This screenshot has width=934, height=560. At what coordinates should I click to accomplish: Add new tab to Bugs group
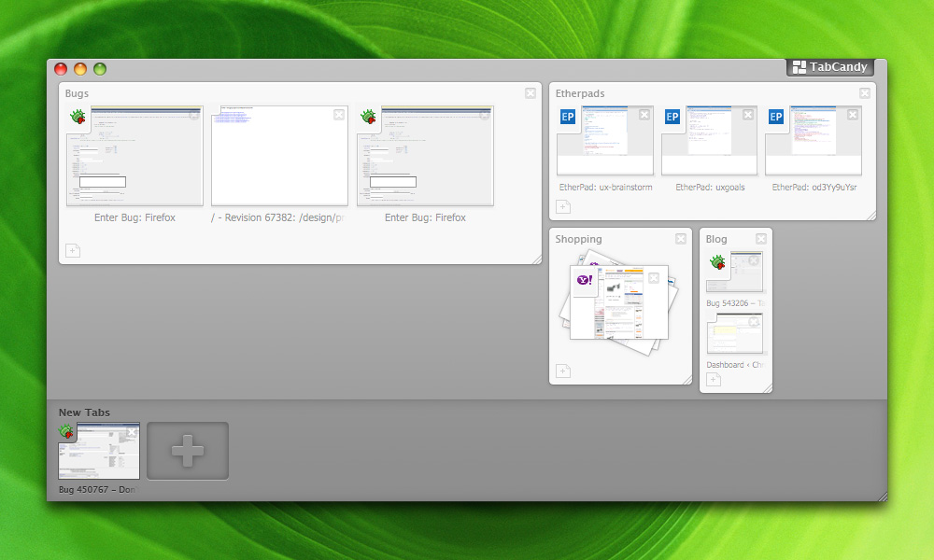[73, 250]
